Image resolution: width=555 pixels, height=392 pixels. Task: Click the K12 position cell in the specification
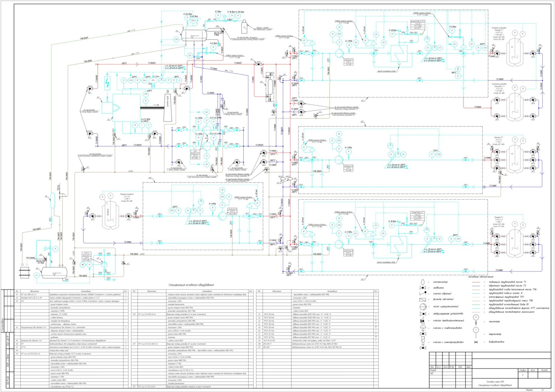click(134, 387)
